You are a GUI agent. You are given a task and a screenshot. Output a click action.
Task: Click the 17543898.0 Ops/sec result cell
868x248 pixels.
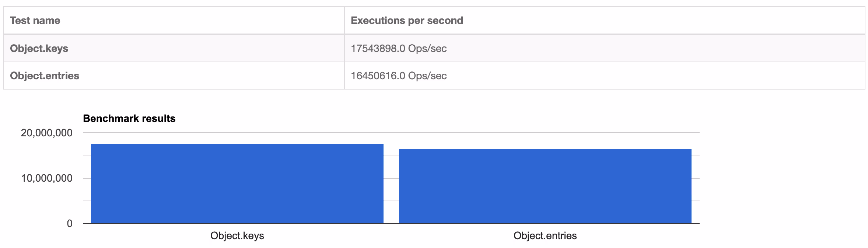(x=605, y=48)
